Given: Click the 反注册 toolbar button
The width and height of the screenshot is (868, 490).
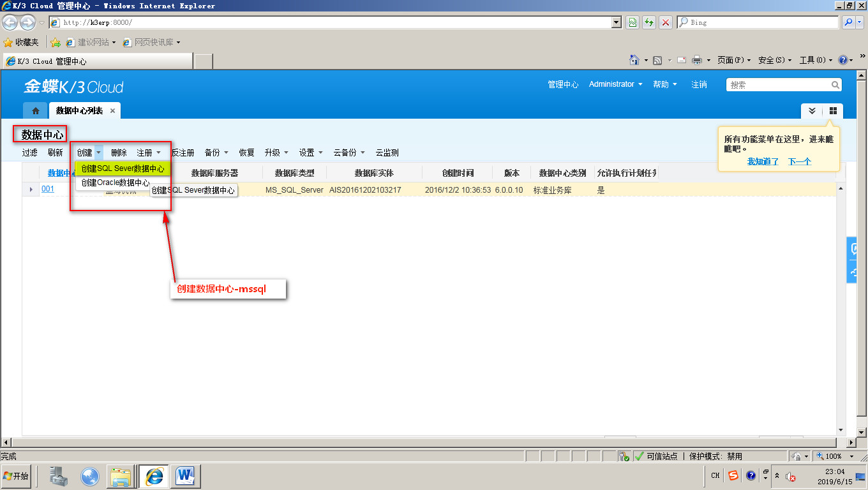Looking at the screenshot, I should (183, 153).
